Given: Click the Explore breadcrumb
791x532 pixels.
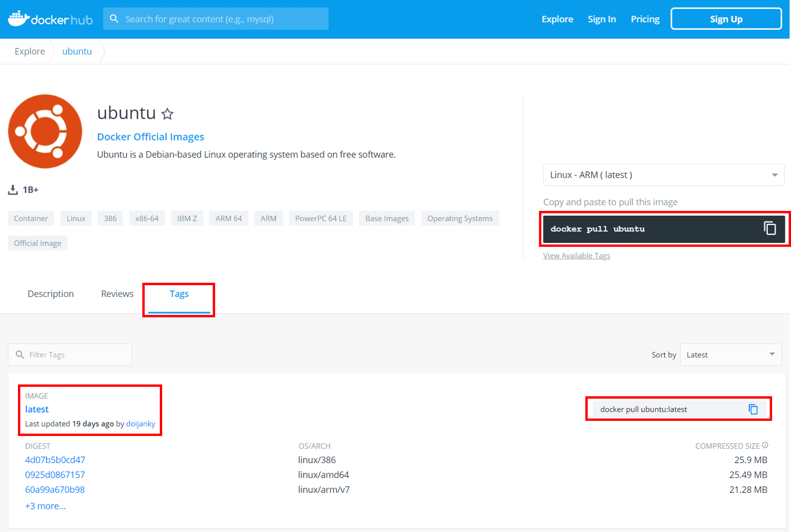Looking at the screenshot, I should pos(30,51).
